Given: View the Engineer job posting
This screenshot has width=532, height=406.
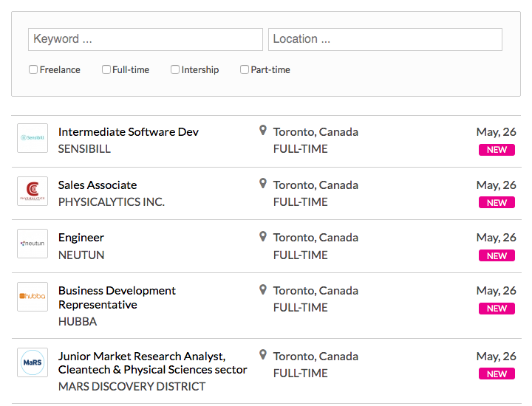Looking at the screenshot, I should (x=81, y=238).
